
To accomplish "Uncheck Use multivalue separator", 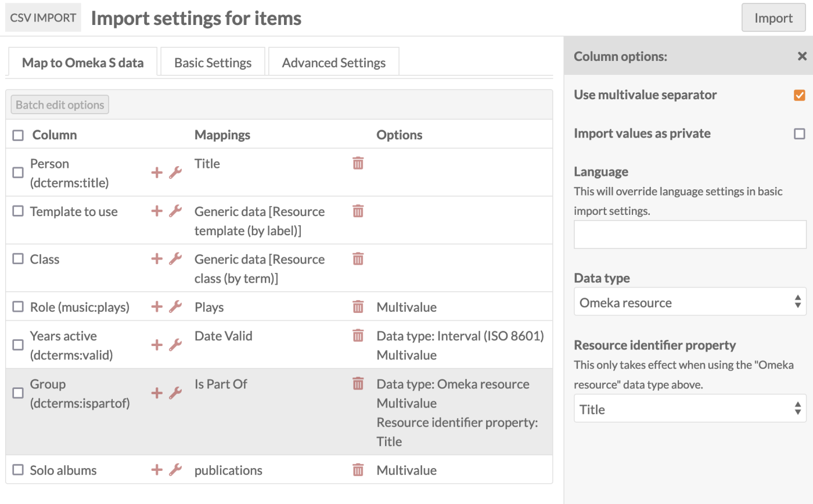I will pyautogui.click(x=800, y=95).
